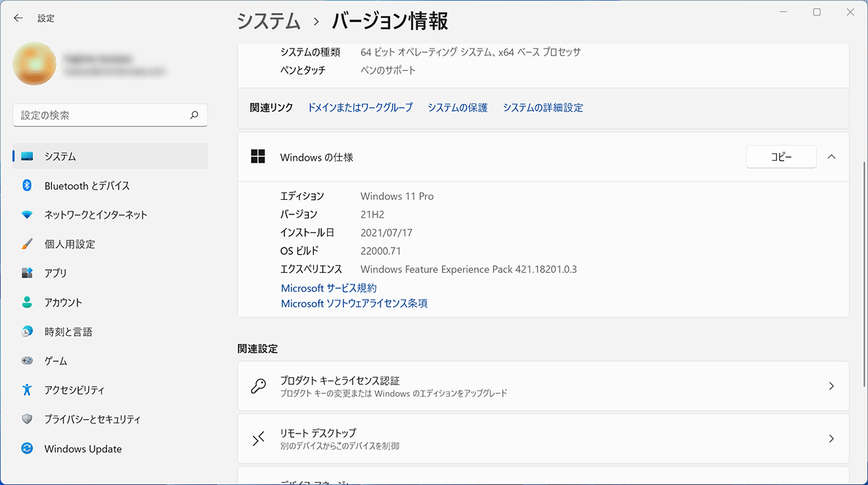Click the システム breadcrumb in the header

point(269,21)
